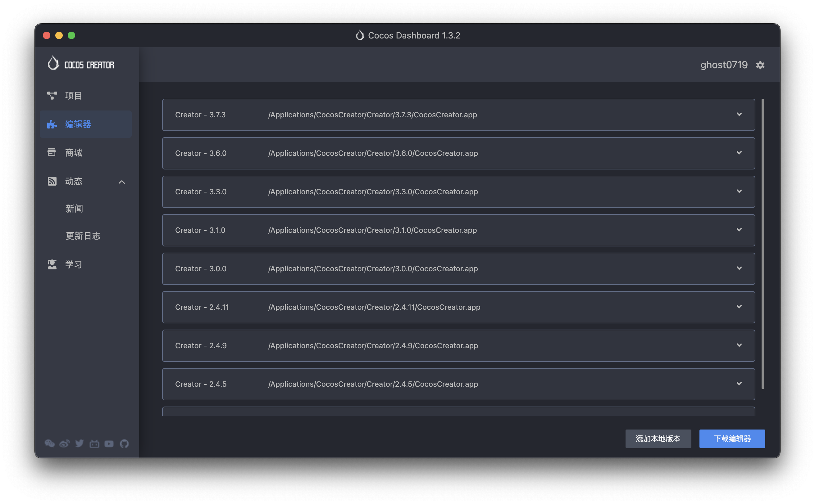Click the editor list vertical scrollbar
The image size is (815, 504).
click(763, 244)
